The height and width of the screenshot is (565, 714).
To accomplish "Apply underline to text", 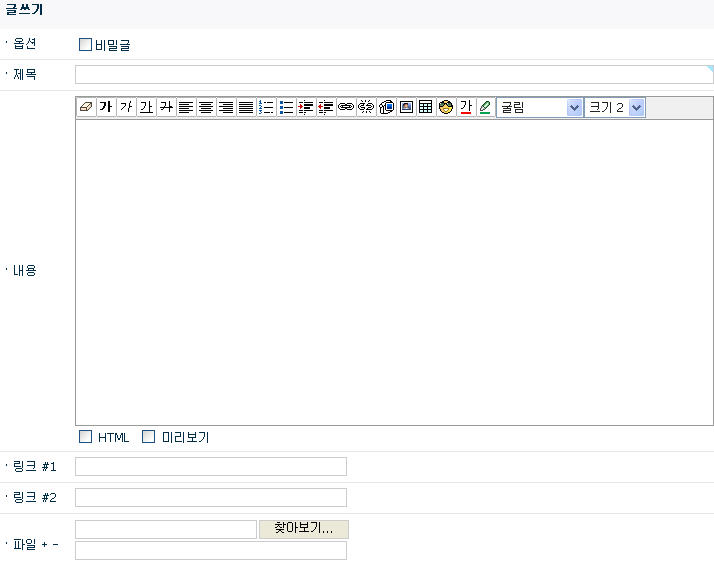I will pos(146,108).
